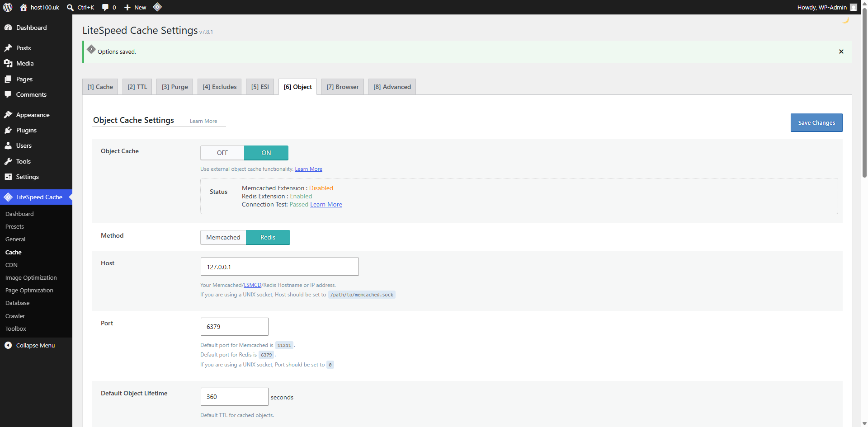The image size is (868, 427).
Task: Click the Howdy, WP-Admin account text
Action: coord(822,7)
